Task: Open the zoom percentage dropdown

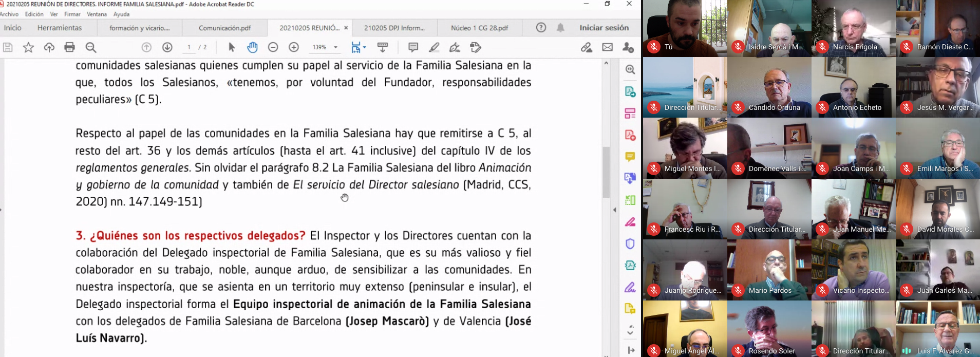Action: coord(336,47)
